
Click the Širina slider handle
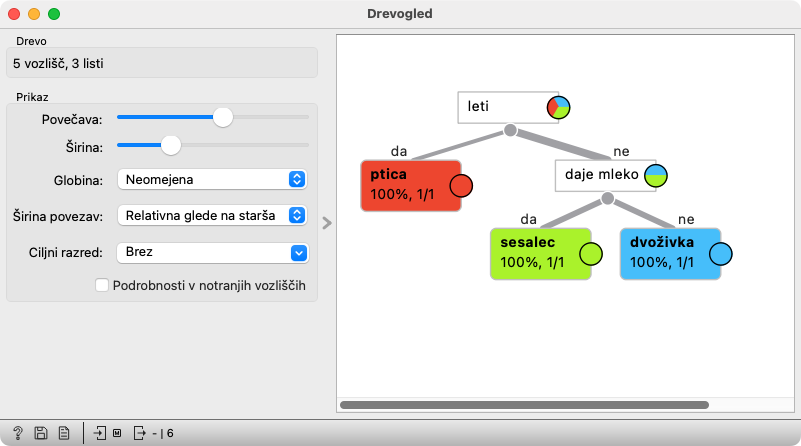[x=171, y=146]
